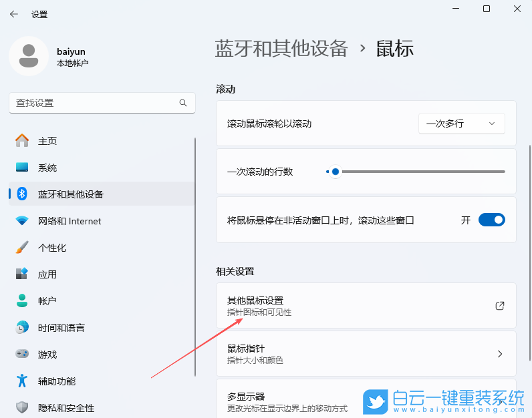The width and height of the screenshot is (532, 418).
Task: Open the 个性化 settings page
Action: tap(102, 248)
